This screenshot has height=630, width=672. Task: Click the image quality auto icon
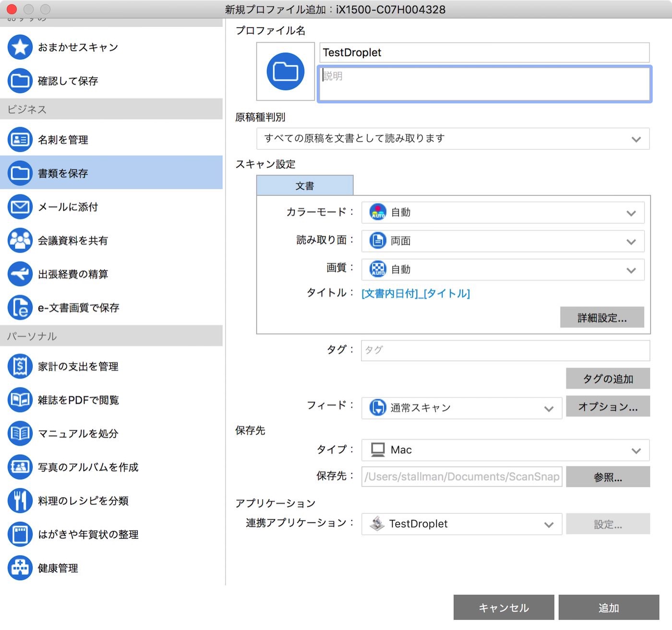point(378,269)
